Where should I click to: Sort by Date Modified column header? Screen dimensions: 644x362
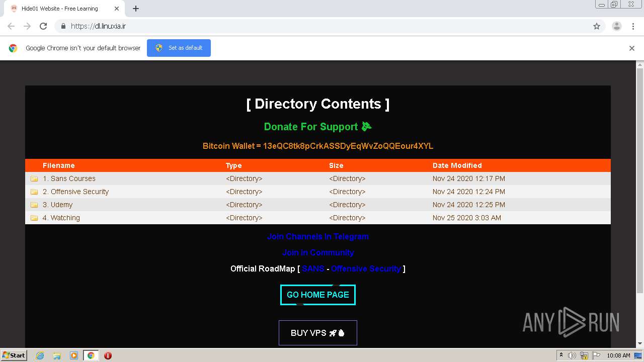[x=457, y=165]
